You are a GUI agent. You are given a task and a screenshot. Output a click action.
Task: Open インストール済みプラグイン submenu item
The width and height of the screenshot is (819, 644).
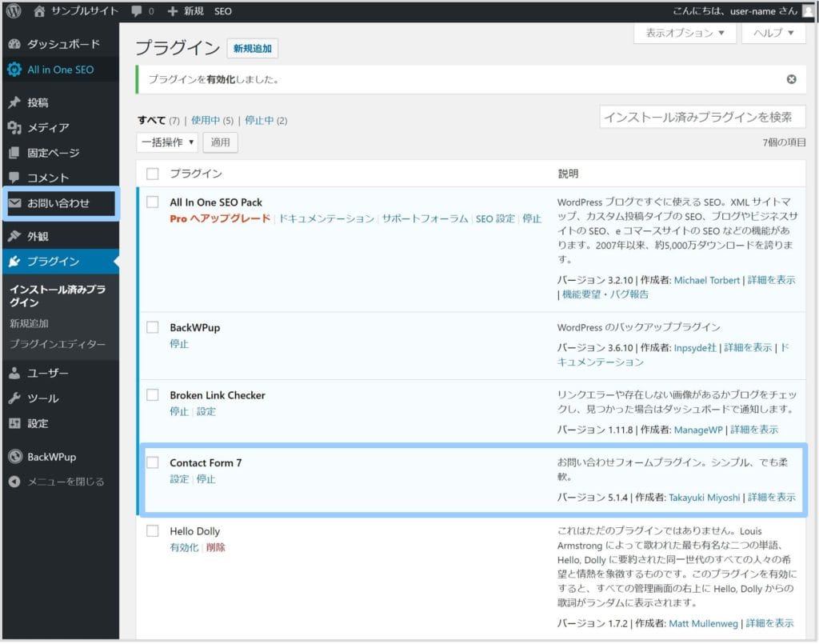58,296
